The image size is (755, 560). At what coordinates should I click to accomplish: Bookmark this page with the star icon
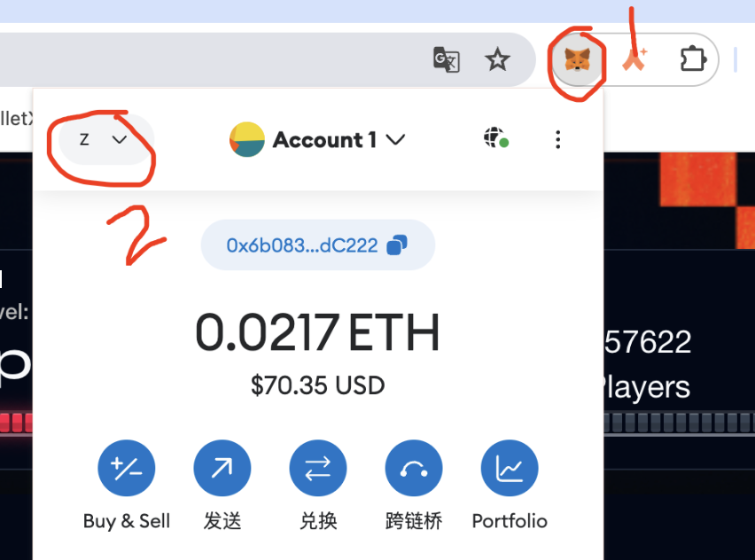click(x=497, y=59)
